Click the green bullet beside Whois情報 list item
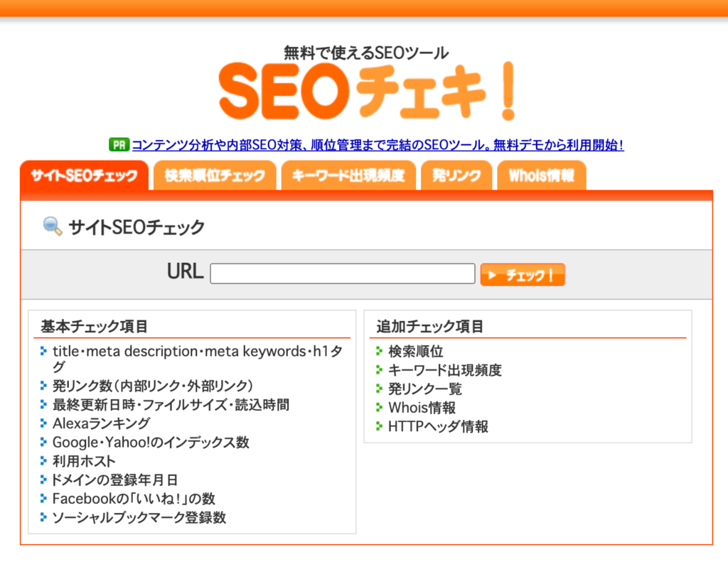728x562 pixels. point(380,407)
